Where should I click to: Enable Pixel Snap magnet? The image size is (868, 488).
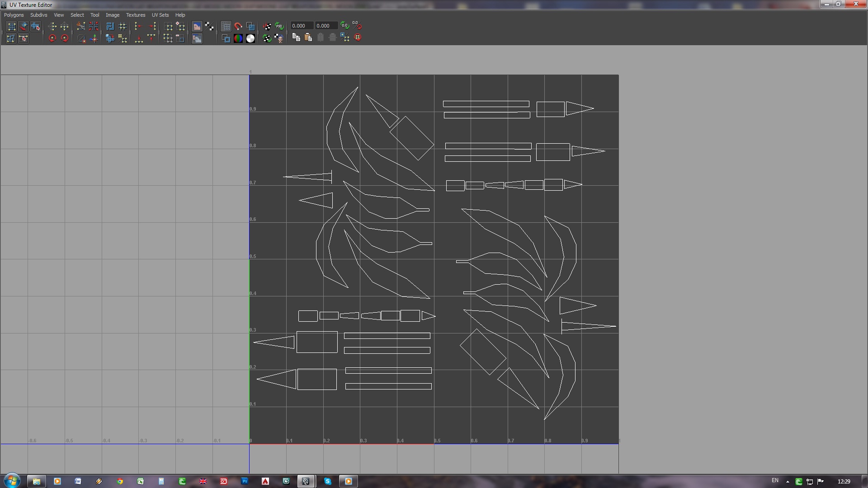tap(238, 26)
